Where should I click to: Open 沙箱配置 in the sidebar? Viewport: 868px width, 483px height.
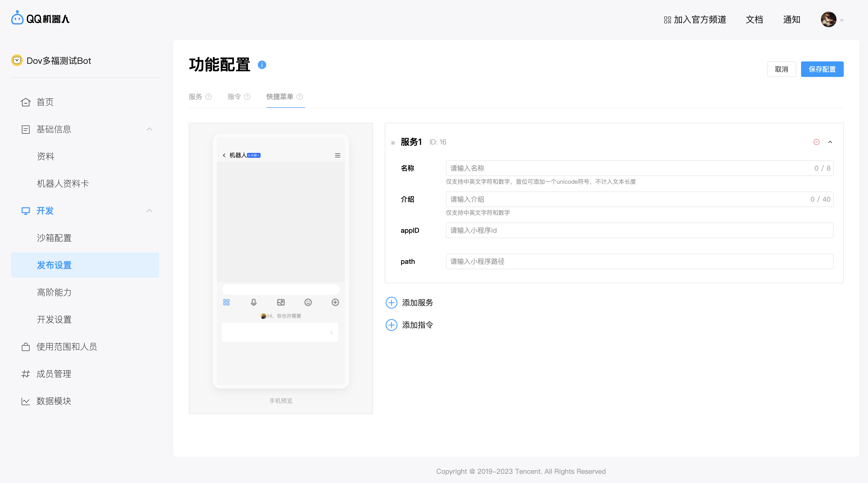tap(54, 238)
